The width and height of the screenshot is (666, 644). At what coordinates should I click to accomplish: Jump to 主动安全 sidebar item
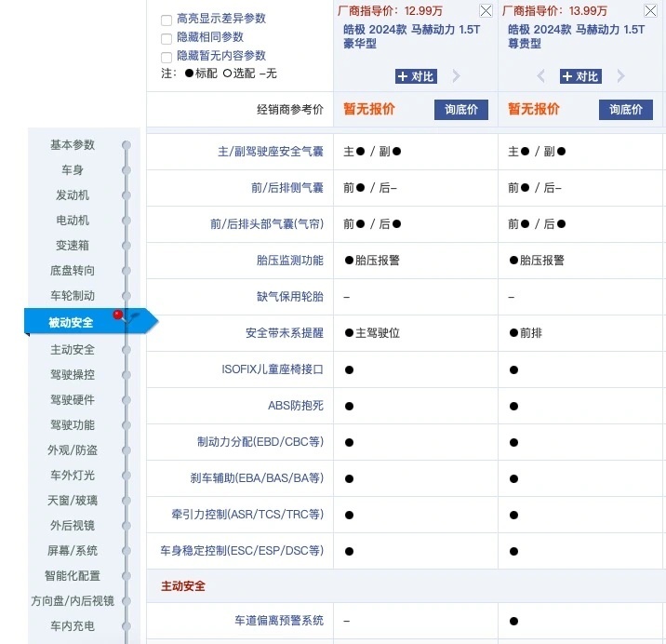(73, 349)
